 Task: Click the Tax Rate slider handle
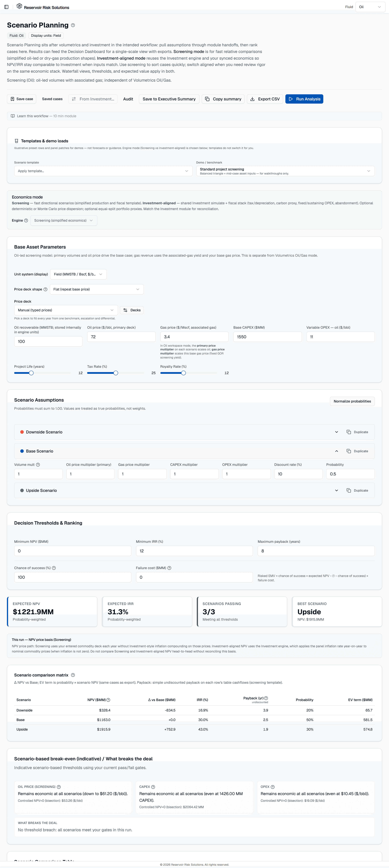point(116,373)
